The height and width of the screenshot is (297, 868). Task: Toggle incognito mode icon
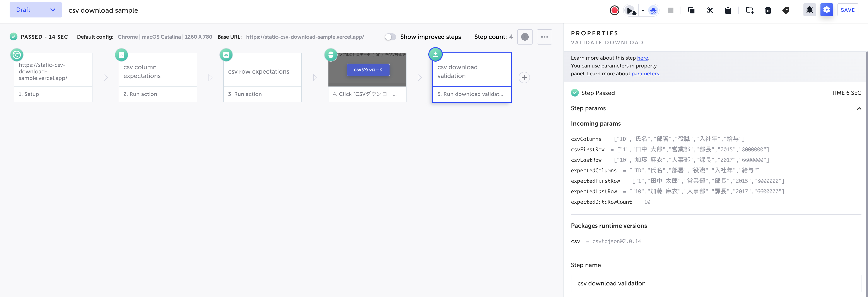[x=653, y=10]
